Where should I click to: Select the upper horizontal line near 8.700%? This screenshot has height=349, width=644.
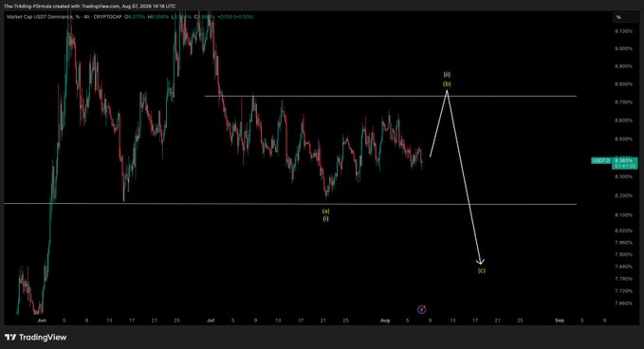point(390,96)
